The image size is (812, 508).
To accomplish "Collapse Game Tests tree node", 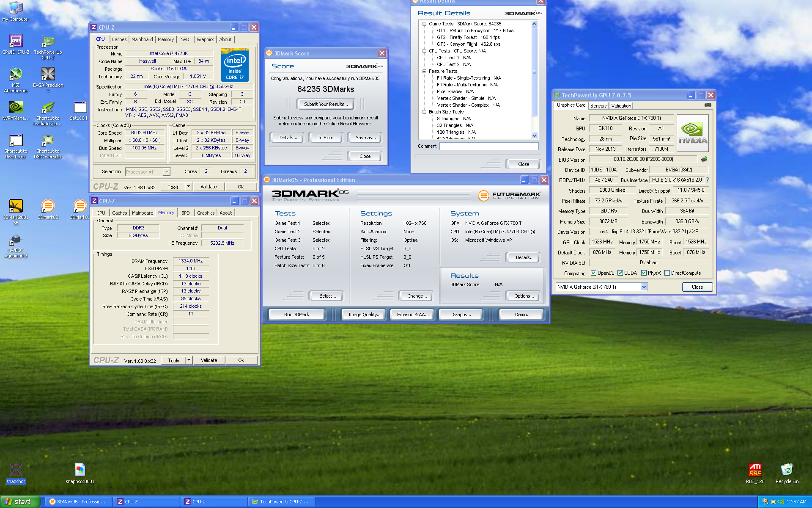I will pyautogui.click(x=424, y=24).
